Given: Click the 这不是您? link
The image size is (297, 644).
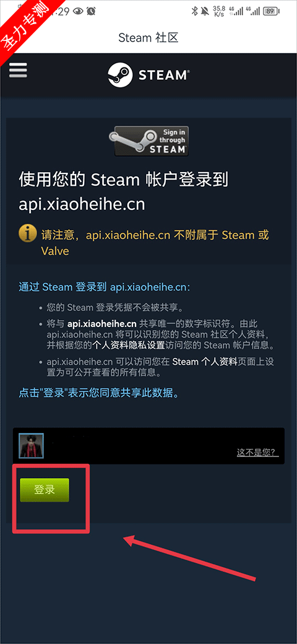Looking at the screenshot, I should click(257, 453).
